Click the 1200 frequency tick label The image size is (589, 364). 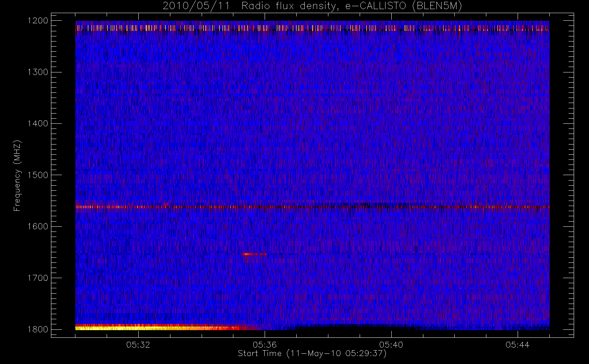(x=38, y=21)
